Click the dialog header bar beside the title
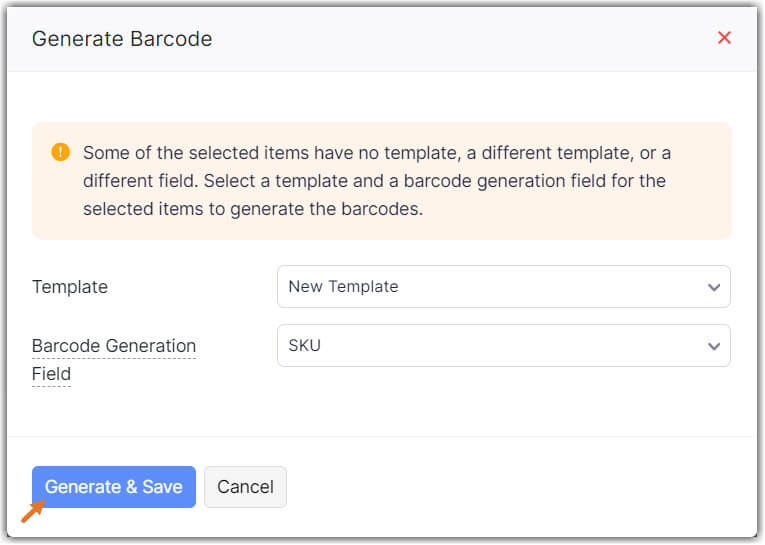The height and width of the screenshot is (545, 765). [x=450, y=39]
